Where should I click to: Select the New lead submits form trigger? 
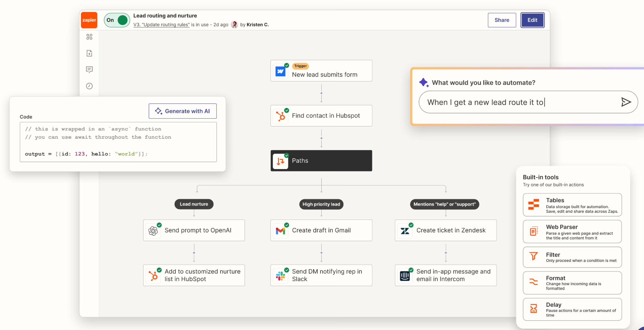[x=321, y=71]
